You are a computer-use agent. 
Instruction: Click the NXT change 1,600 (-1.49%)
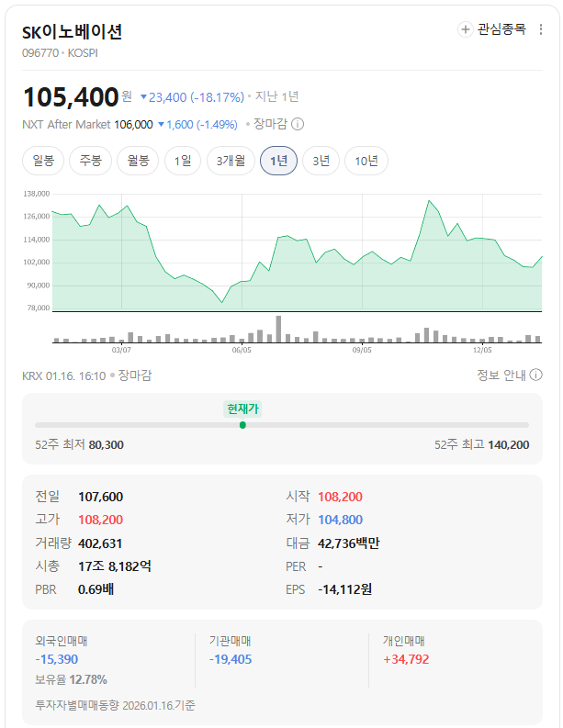(197, 125)
